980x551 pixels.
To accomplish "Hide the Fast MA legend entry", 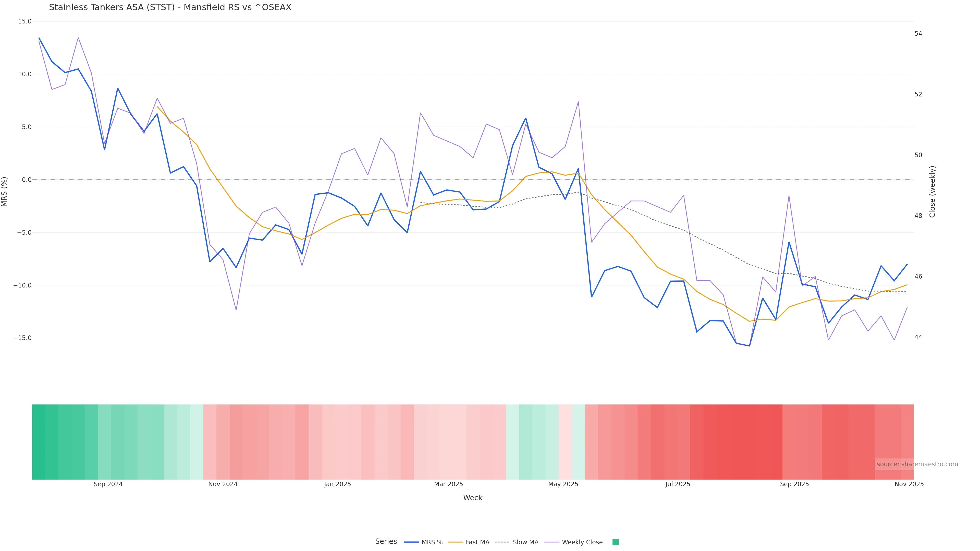I will pos(469,542).
